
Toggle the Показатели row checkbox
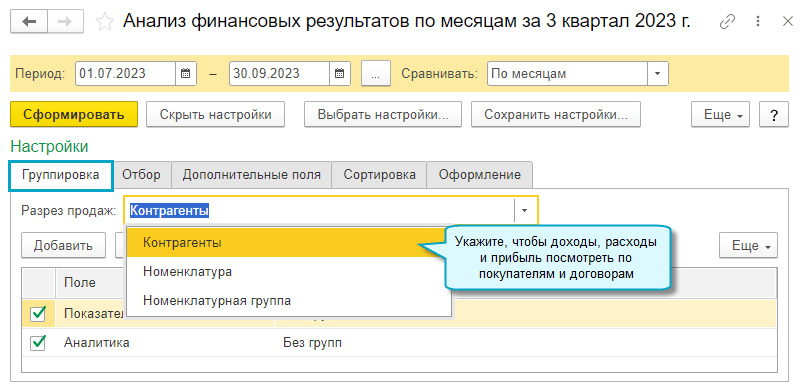[x=38, y=314]
